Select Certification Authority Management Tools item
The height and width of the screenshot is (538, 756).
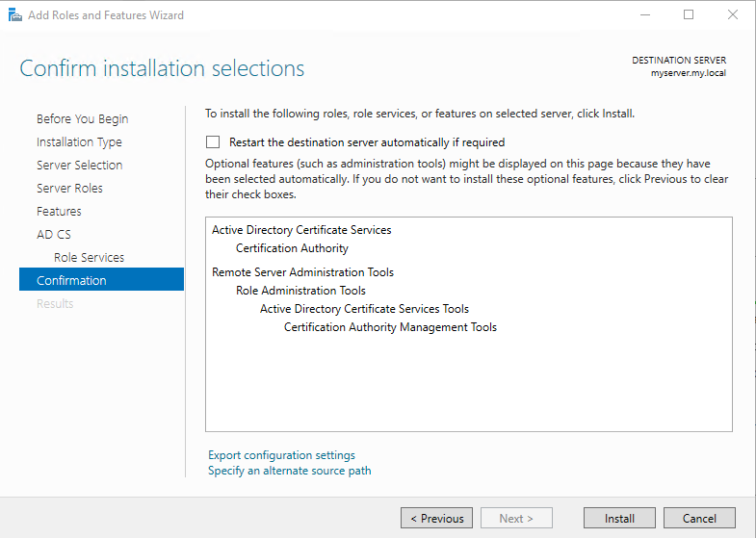click(390, 327)
